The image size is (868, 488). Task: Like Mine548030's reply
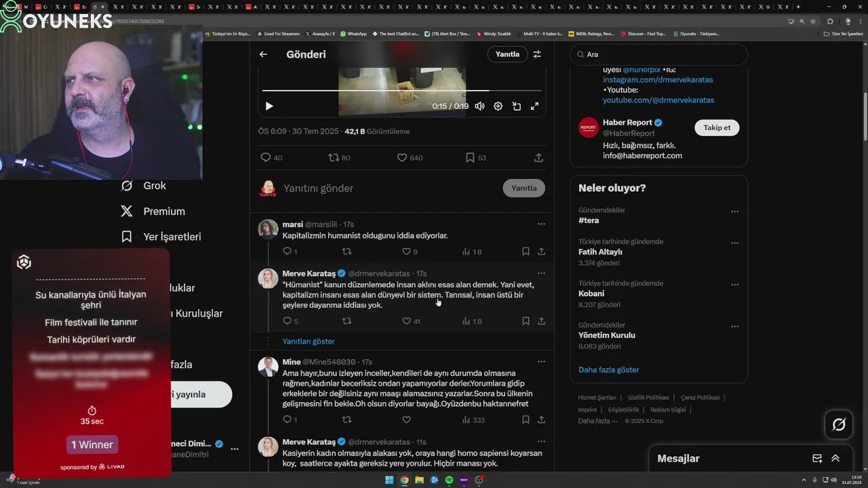point(406,420)
